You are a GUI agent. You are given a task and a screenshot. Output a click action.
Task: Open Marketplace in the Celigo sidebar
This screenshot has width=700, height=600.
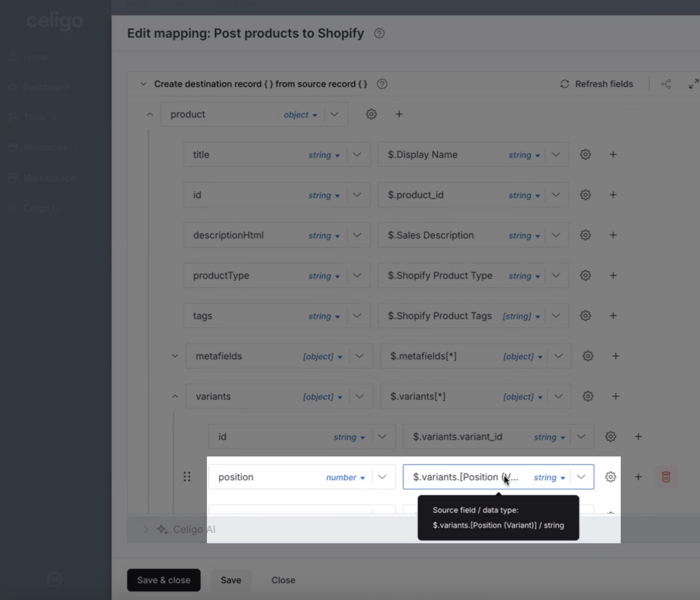click(x=41, y=178)
